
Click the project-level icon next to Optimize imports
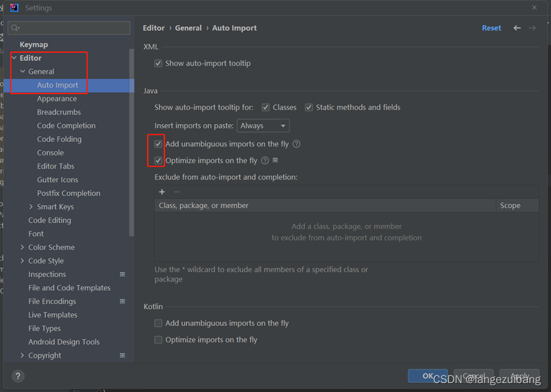click(275, 160)
